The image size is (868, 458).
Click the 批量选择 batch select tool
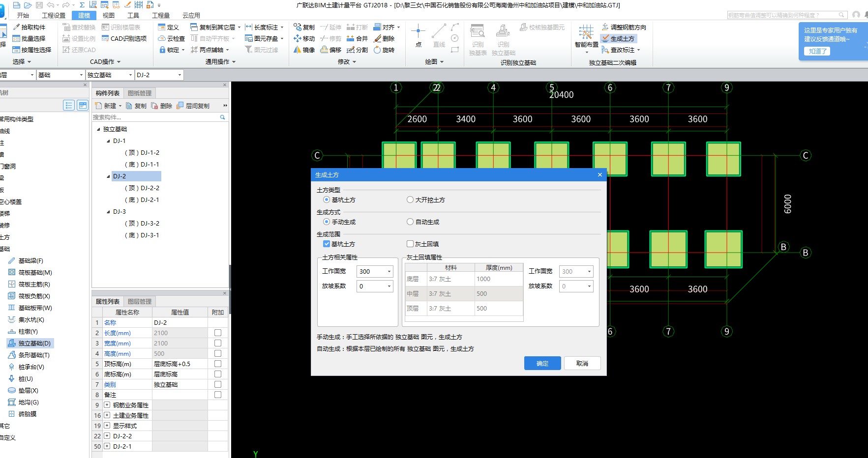tap(29, 38)
